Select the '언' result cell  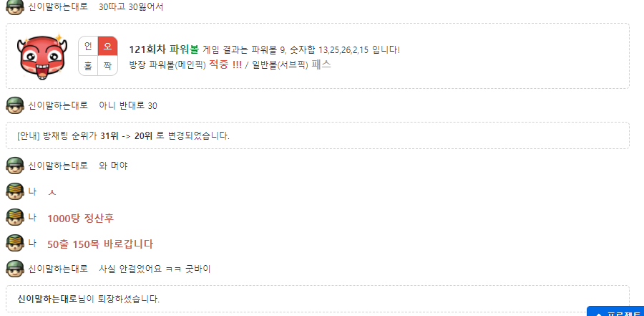point(88,47)
